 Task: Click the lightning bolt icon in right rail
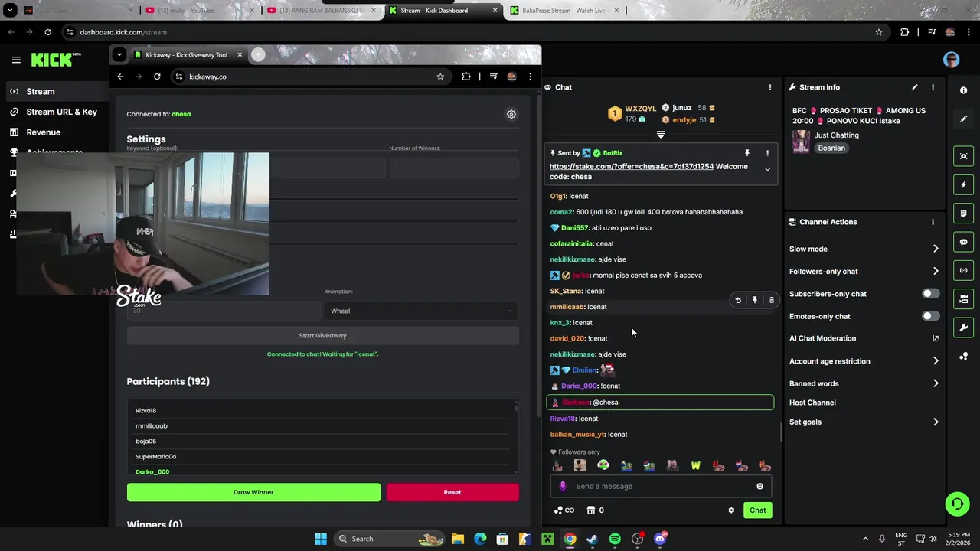(964, 184)
